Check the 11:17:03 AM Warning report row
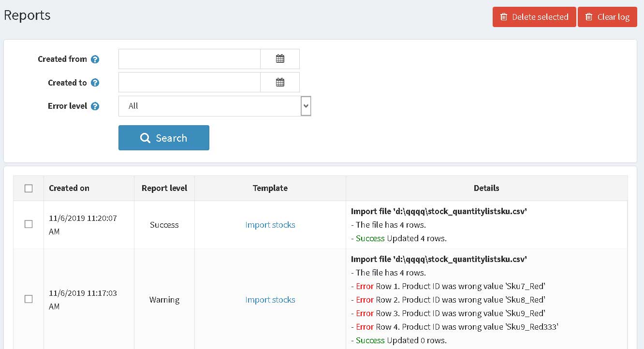Screen dimensions: 644x349 pyautogui.click(x=29, y=299)
